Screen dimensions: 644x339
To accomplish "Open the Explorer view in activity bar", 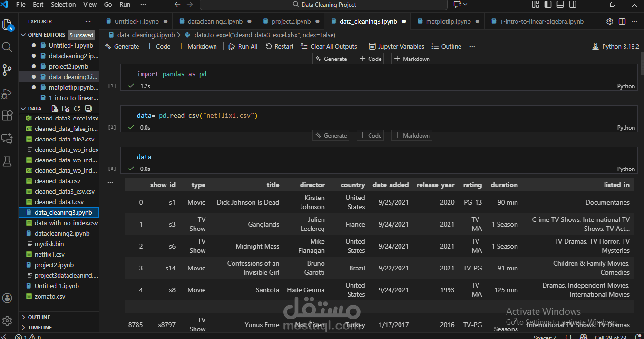I will (7, 24).
